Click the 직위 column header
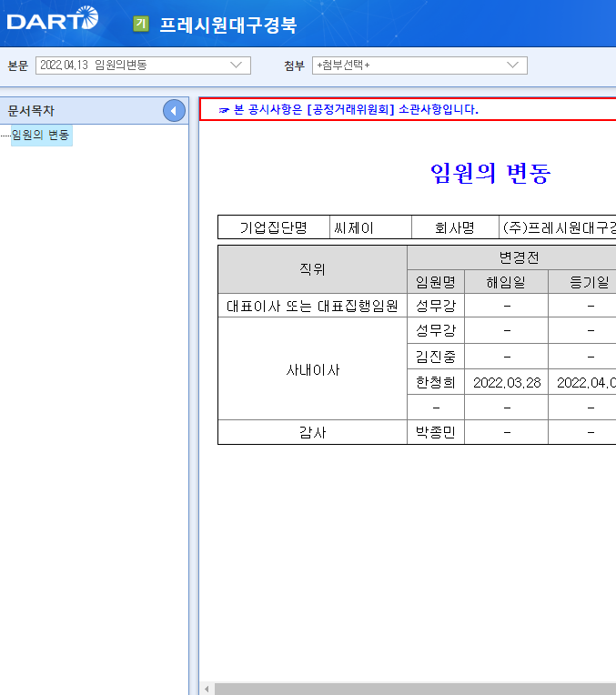The width and height of the screenshot is (616, 695). point(313,269)
